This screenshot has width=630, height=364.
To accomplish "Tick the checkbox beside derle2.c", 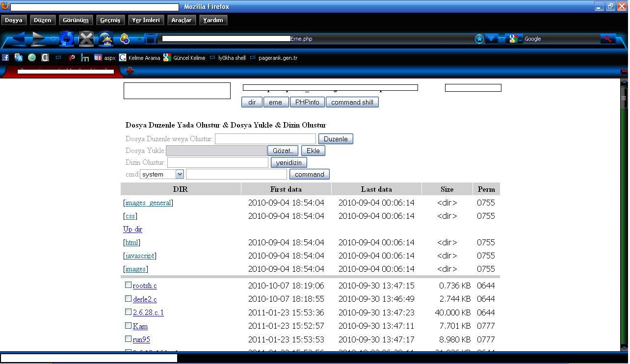I will [128, 298].
